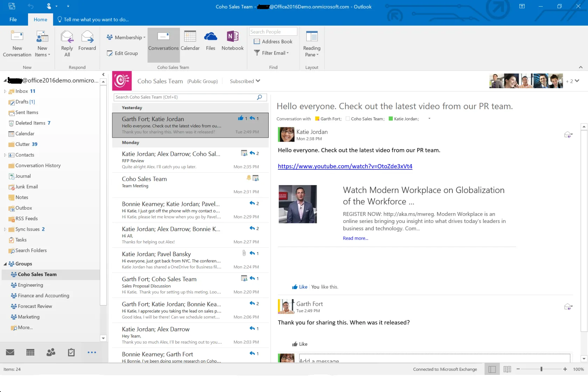Open the Membership dropdown
This screenshot has height=392, width=588.
(126, 37)
